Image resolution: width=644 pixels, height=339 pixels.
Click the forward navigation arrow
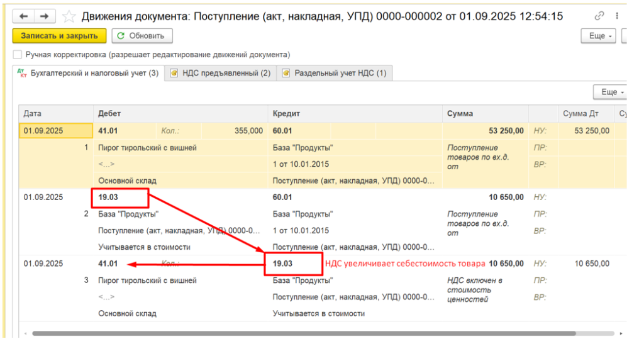[x=44, y=16]
